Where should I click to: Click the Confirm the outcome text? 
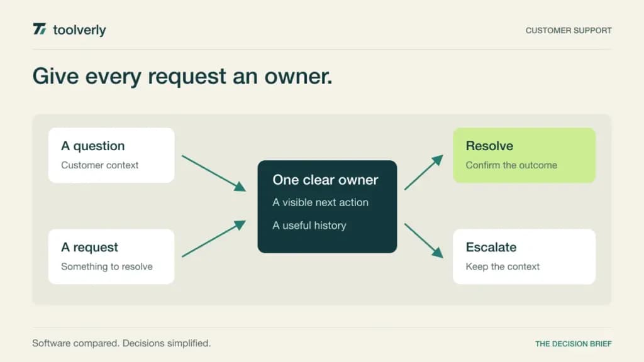pos(511,165)
